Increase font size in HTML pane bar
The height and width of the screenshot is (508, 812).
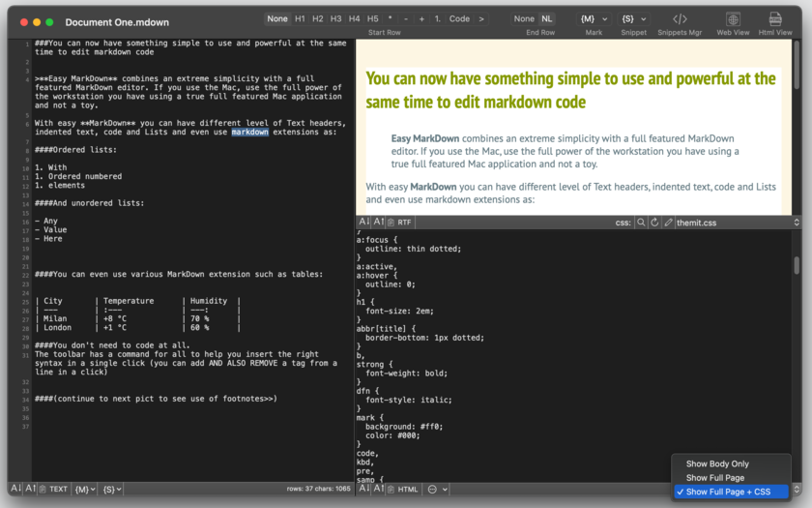coord(379,489)
